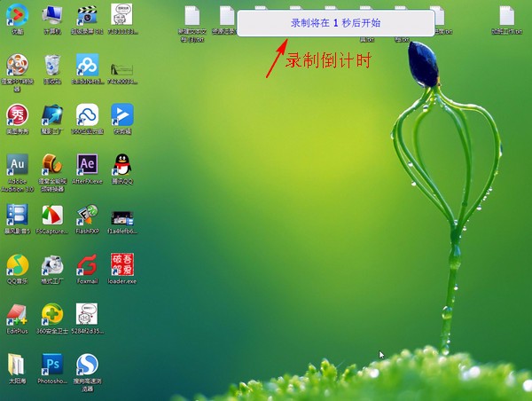This screenshot has height=401, width=532.
Task: Open EditPlus text editor
Action: (18, 318)
